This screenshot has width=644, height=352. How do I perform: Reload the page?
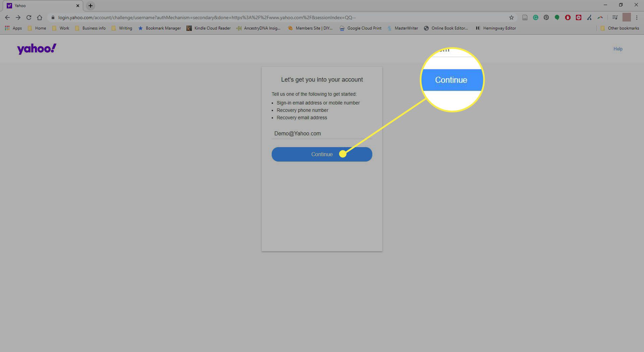click(29, 17)
